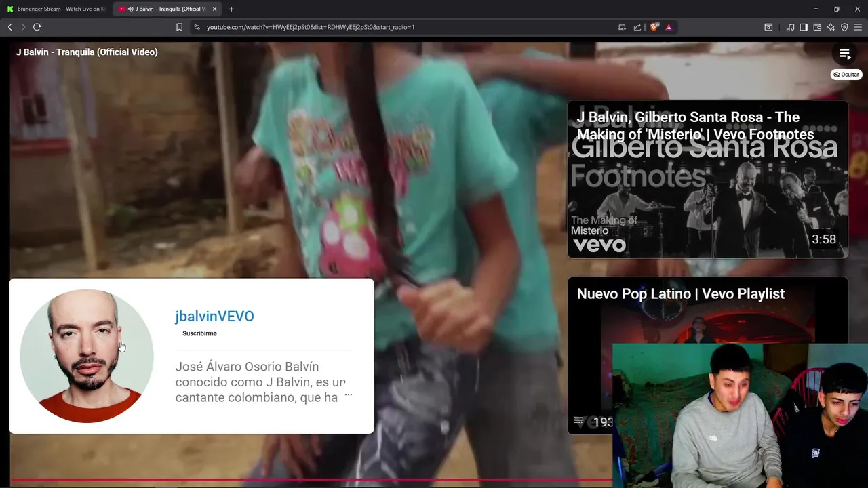Seek the red video progress bar
This screenshot has height=488, width=868.
coord(311,480)
